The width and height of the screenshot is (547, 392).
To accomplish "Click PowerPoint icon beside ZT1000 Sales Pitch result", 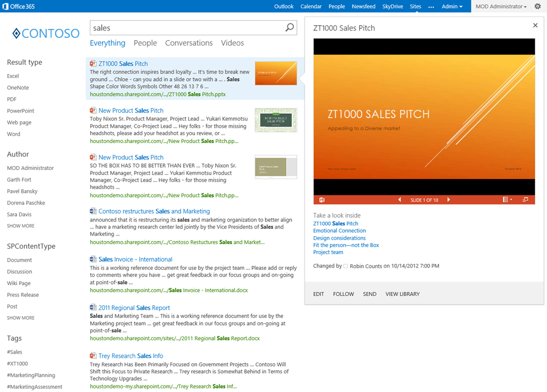I will point(93,64).
